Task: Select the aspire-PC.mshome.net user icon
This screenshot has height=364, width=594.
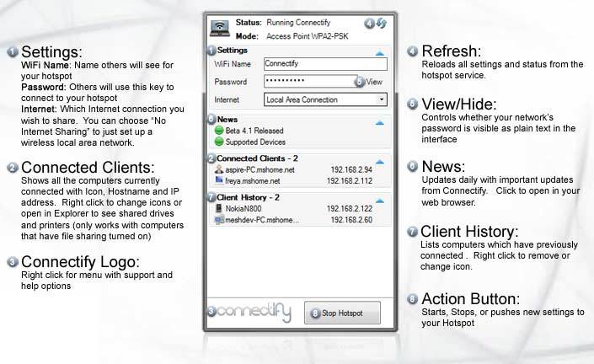Action: pos(219,169)
